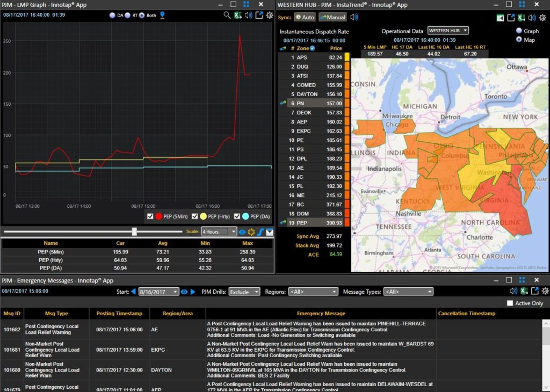Open the Start date 8/16/2017 dropdown
550x392 pixels.
(x=158, y=292)
